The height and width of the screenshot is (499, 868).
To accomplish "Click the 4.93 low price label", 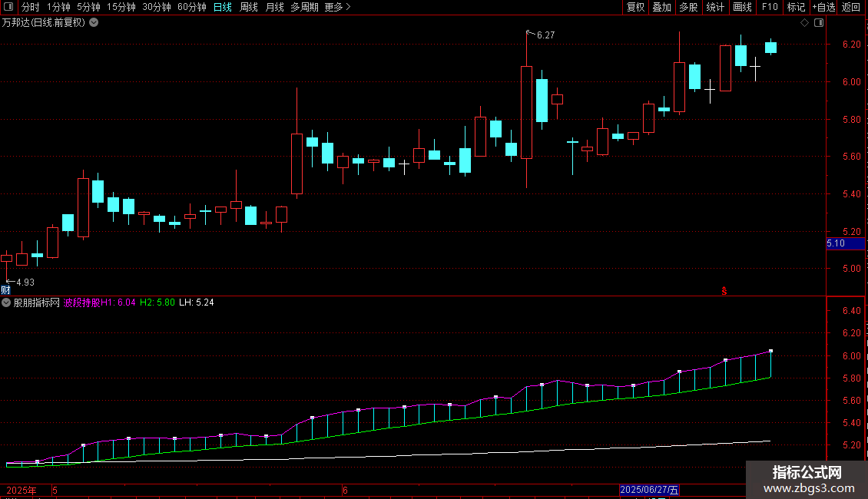I will 25,283.
